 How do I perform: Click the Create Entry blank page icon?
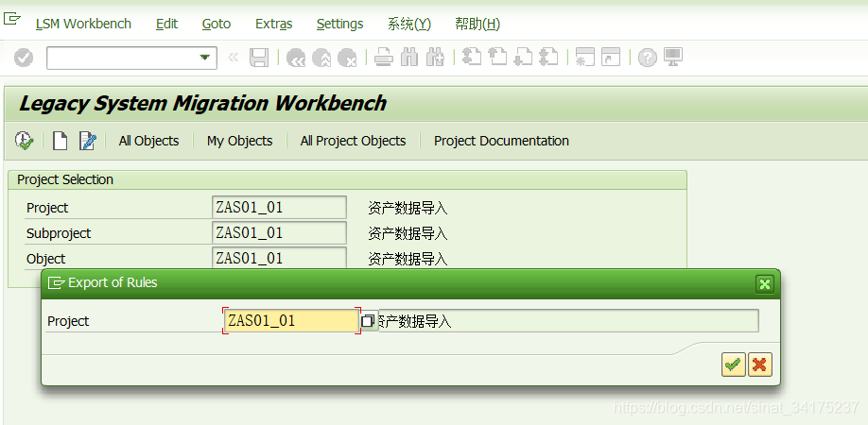[x=60, y=141]
